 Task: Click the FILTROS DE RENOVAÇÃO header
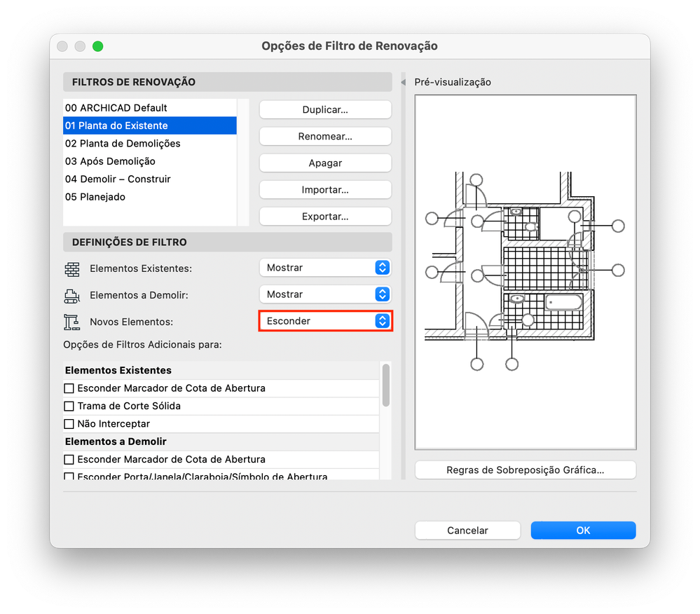227,82
